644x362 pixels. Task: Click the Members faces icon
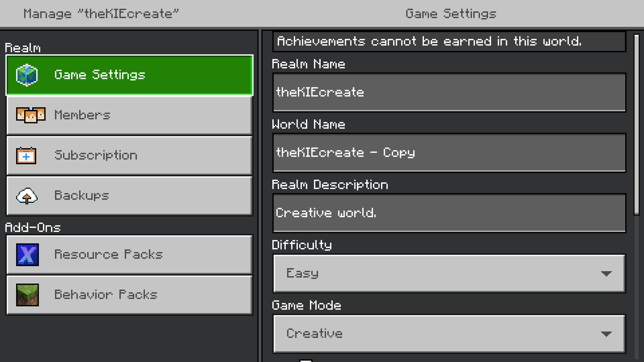(31, 115)
